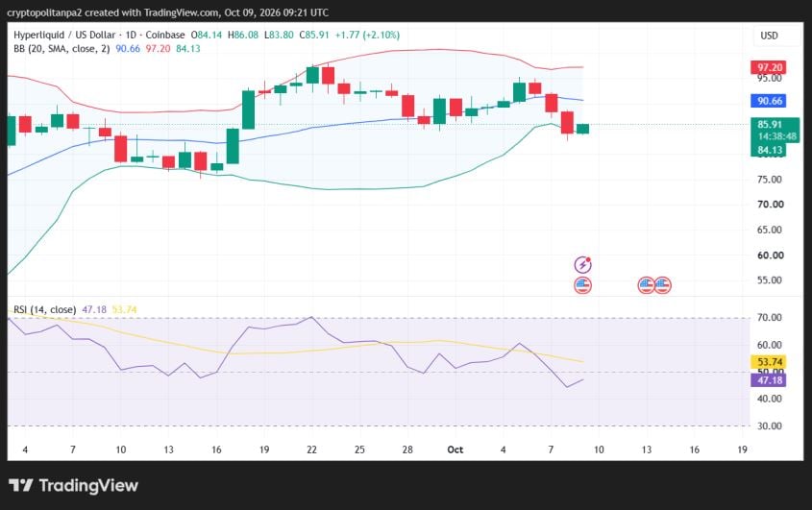Click the 55.00 price axis label
The width and height of the screenshot is (812, 510).
tap(770, 280)
